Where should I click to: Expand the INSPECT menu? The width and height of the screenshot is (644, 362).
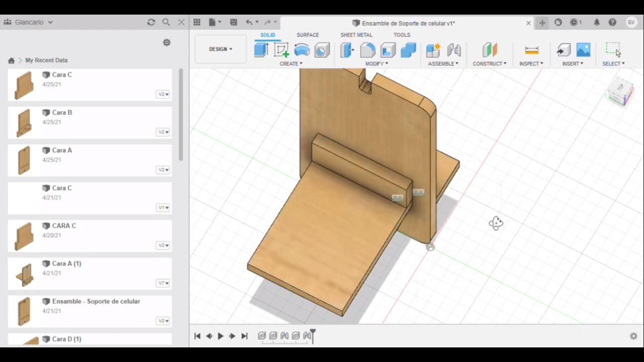(531, 63)
